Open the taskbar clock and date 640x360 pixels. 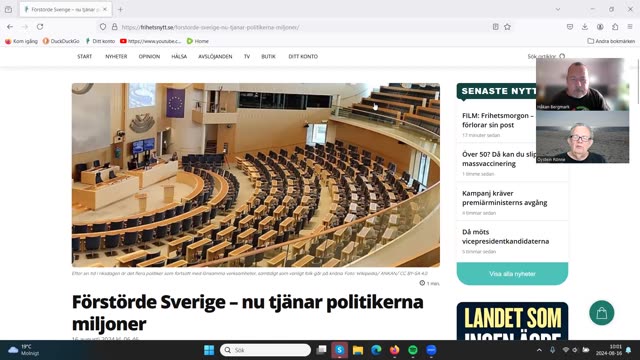point(609,350)
